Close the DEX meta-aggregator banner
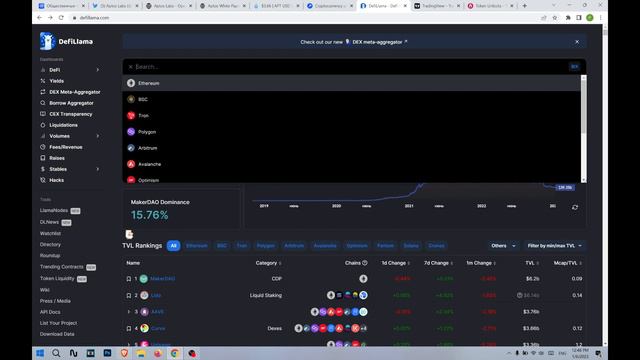This screenshot has height=360, width=640. 577,42
